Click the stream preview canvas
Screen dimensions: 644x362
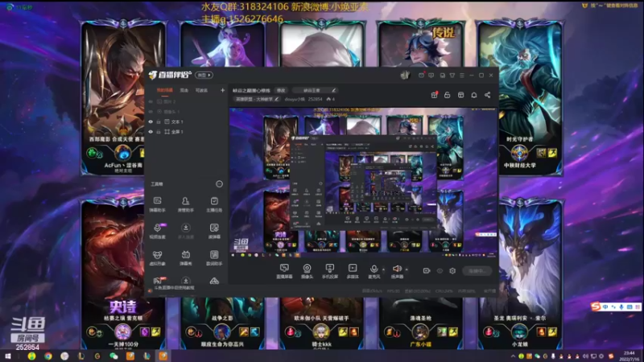click(363, 183)
